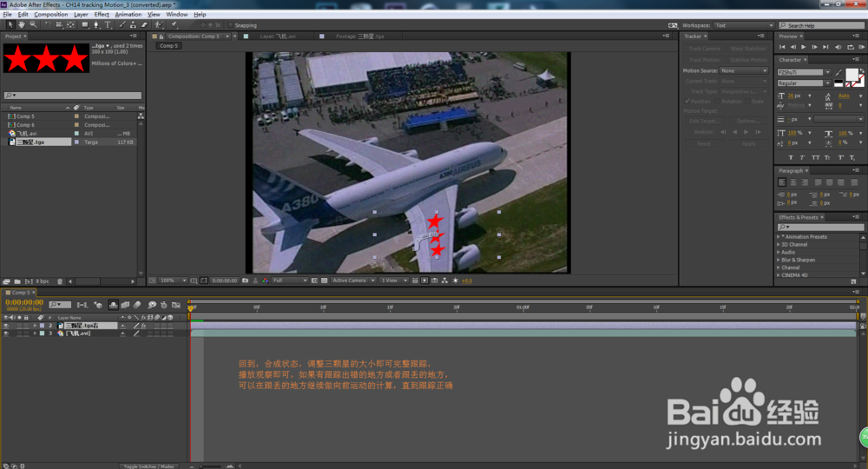The height and width of the screenshot is (469, 868).
Task: Open the Graph Editor
Action: [176, 305]
